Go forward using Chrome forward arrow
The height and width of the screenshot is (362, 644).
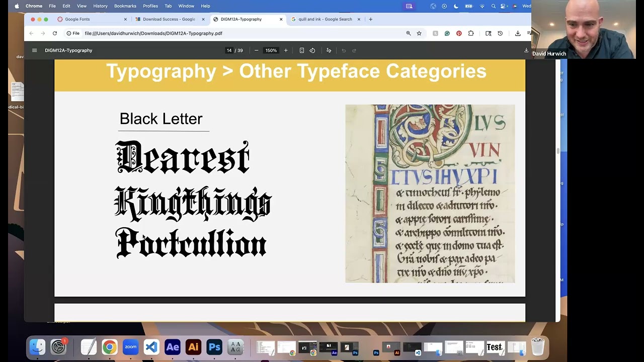[x=43, y=33]
